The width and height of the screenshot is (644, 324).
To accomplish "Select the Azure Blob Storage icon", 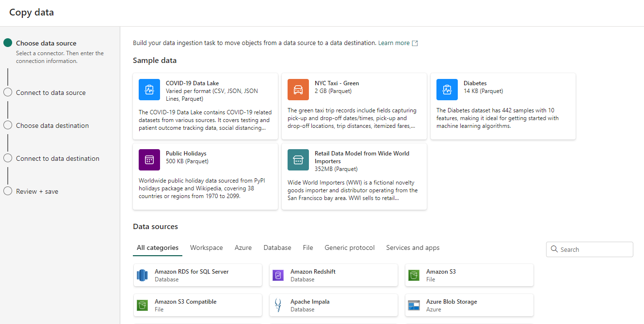I will pyautogui.click(x=414, y=306).
